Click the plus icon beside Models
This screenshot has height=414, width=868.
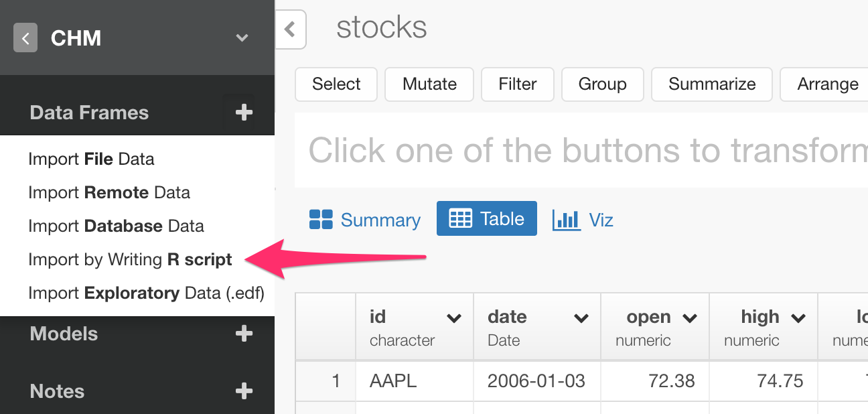coord(244,333)
